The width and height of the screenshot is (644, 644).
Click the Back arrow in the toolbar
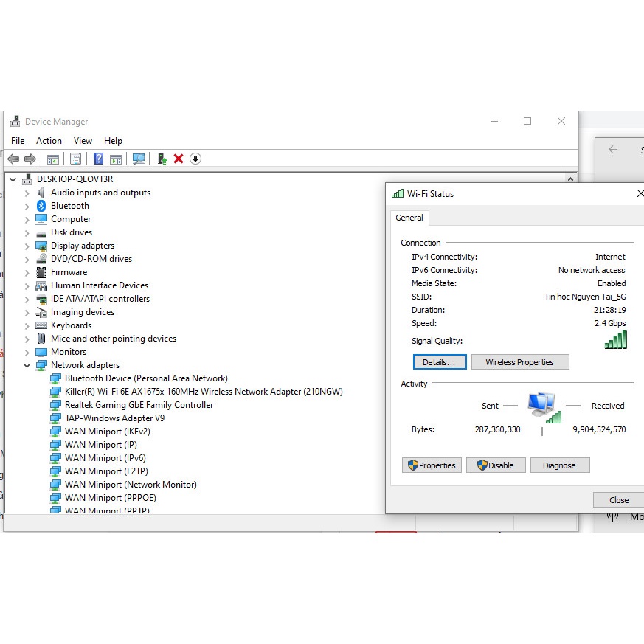[13, 159]
